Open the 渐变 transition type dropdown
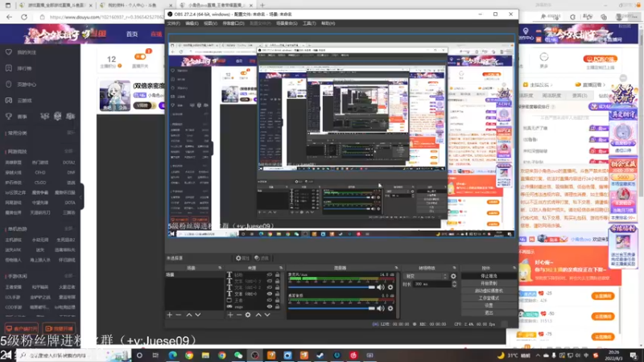Viewport: 644px width, 362px height. [x=426, y=276]
